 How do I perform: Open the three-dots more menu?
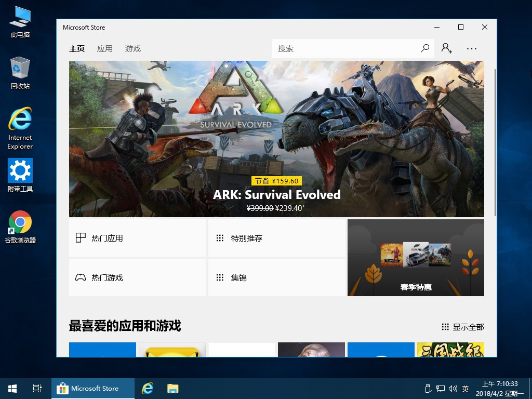[x=472, y=49]
